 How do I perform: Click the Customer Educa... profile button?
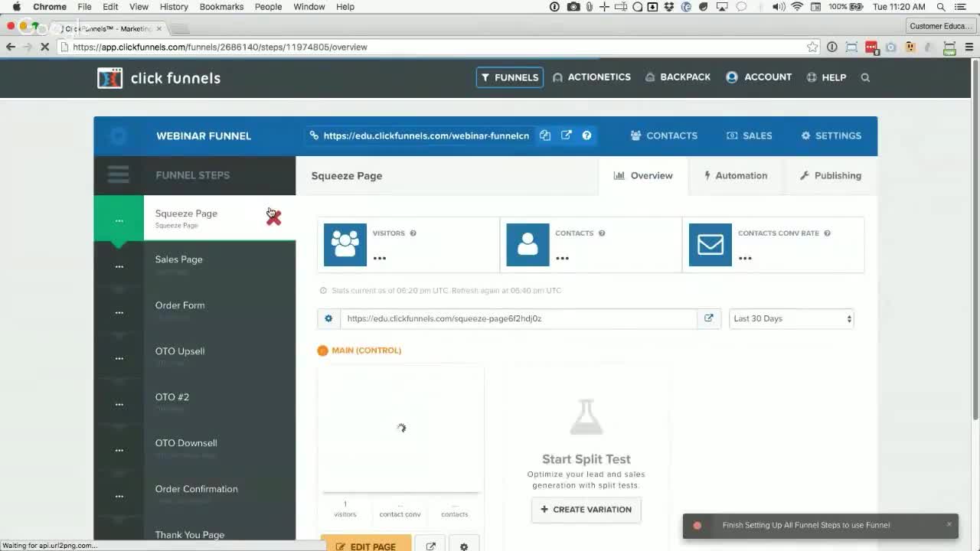(x=941, y=26)
